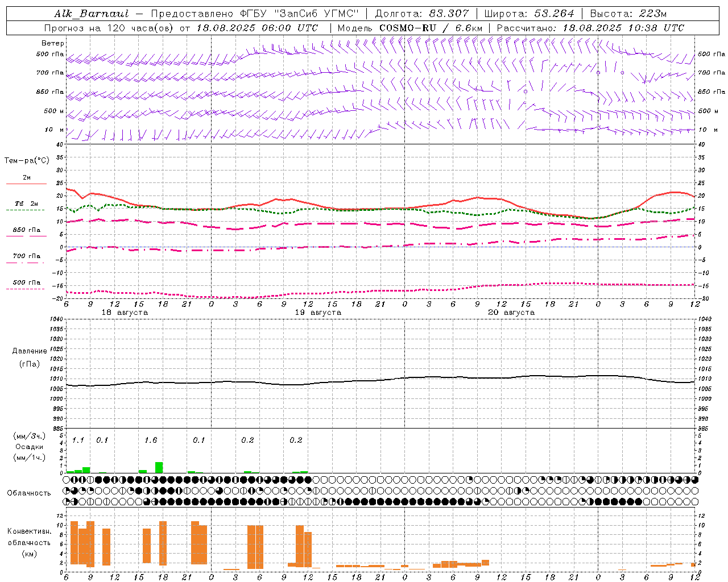Viewport: 728px width, 582px height.
Task: Click the tallest green precipitation bar under "1.6"
Action: (x=159, y=468)
